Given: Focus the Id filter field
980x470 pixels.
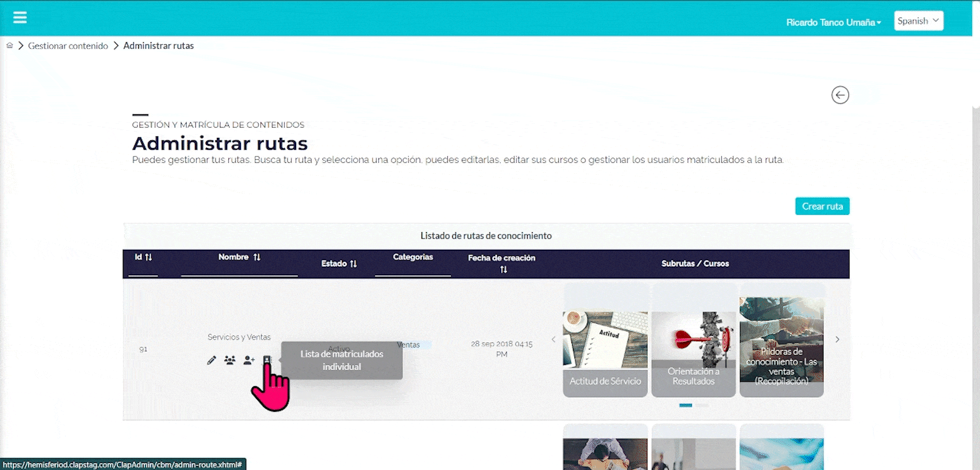Looking at the screenshot, I should tap(143, 270).
